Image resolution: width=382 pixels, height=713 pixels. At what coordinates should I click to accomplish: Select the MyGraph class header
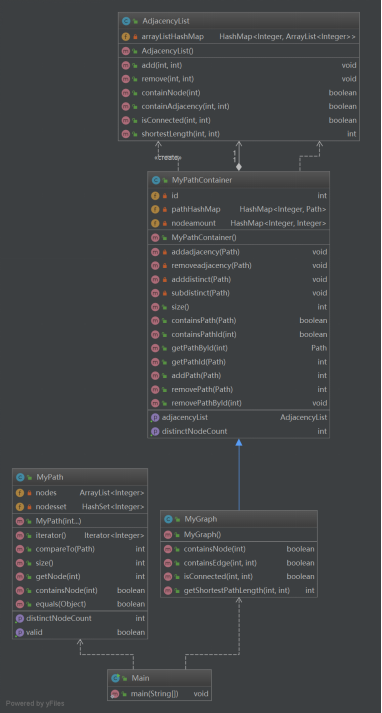tap(239, 519)
